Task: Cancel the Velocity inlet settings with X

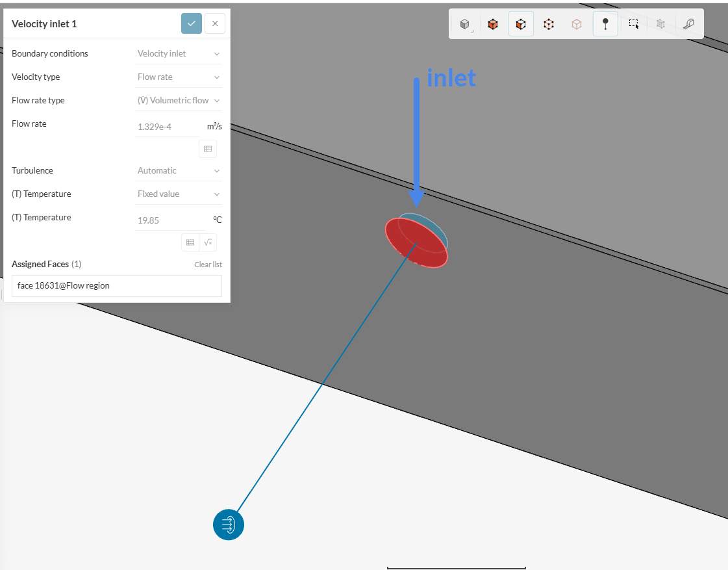Action: [x=215, y=23]
